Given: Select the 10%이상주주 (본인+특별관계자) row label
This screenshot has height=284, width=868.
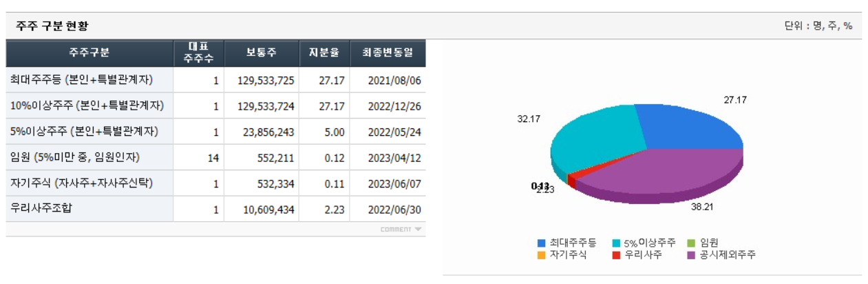Looking at the screenshot, I should coord(87,106).
